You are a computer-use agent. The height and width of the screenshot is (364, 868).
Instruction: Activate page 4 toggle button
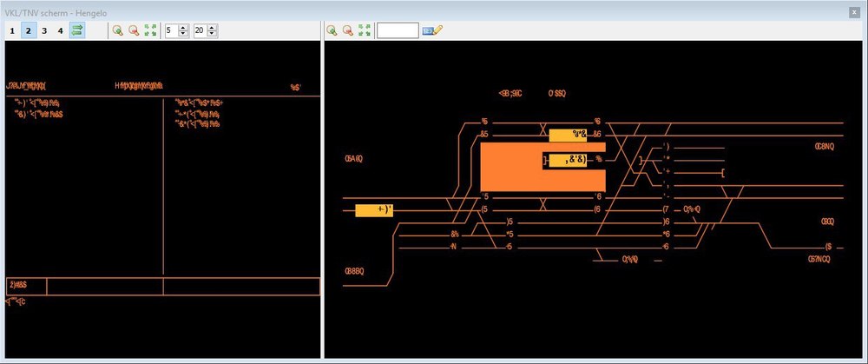tap(61, 30)
